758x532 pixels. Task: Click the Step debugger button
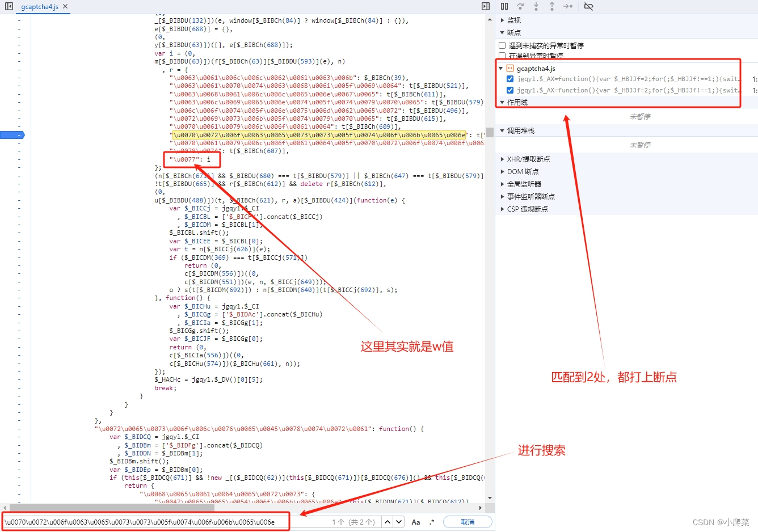568,6
